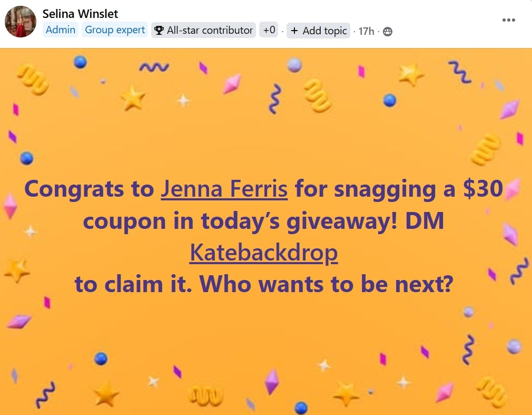The width and height of the screenshot is (532, 415).
Task: Click the trophy icon beside All-star contributor
Action: [x=159, y=31]
